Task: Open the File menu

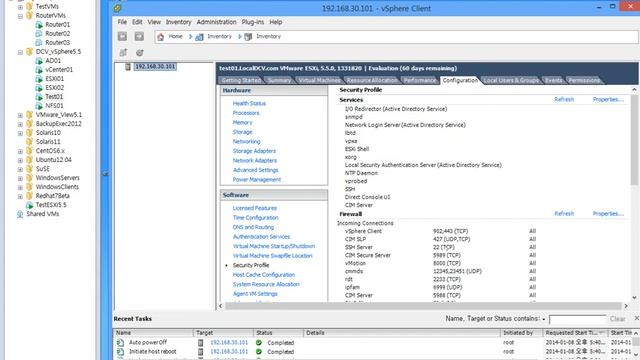Action: coord(122,22)
